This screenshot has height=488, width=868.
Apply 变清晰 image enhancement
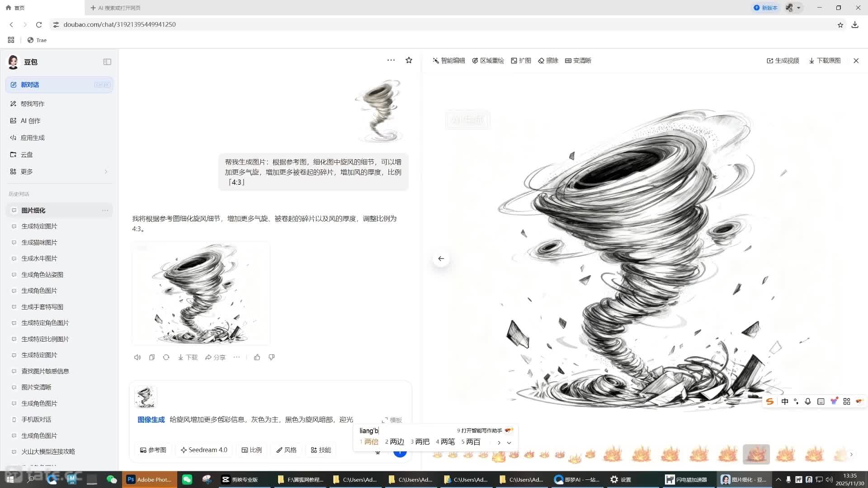579,60
